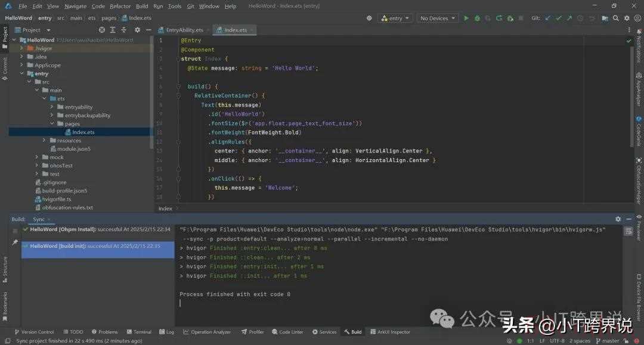Expand the ohosTest folder
Screen dimensions: 644x345
[36, 165]
